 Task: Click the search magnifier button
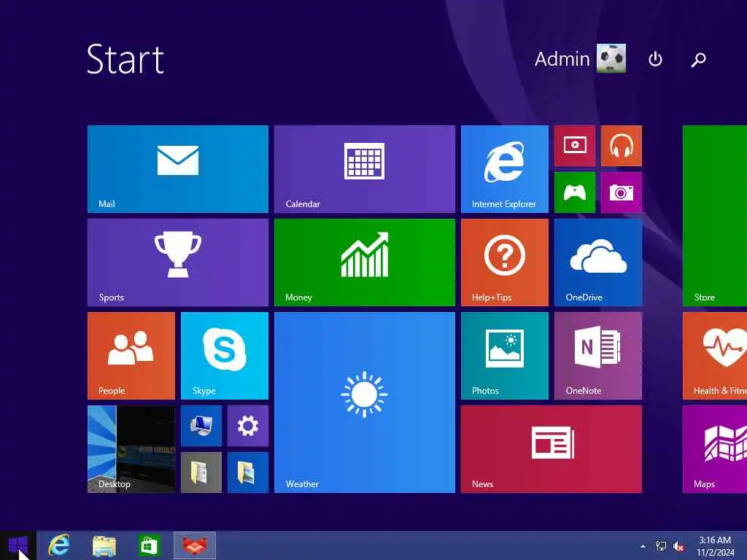698,59
